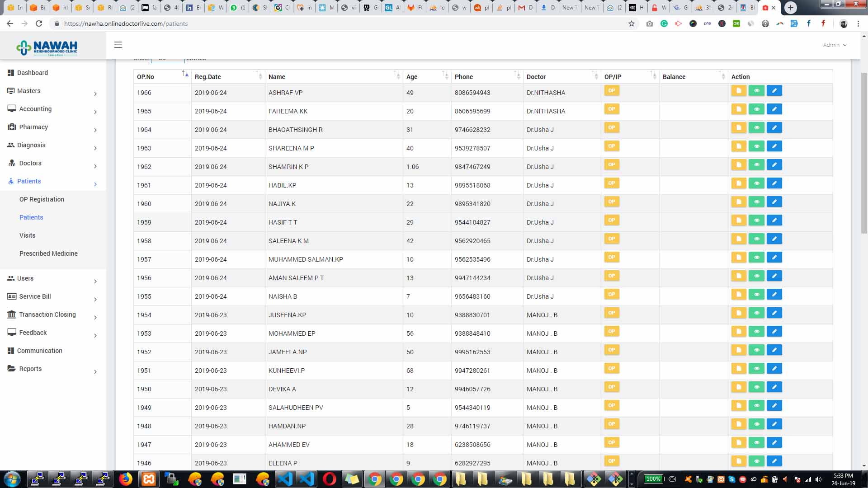Expand the Users menu
The width and height of the screenshot is (868, 488).
click(53, 278)
